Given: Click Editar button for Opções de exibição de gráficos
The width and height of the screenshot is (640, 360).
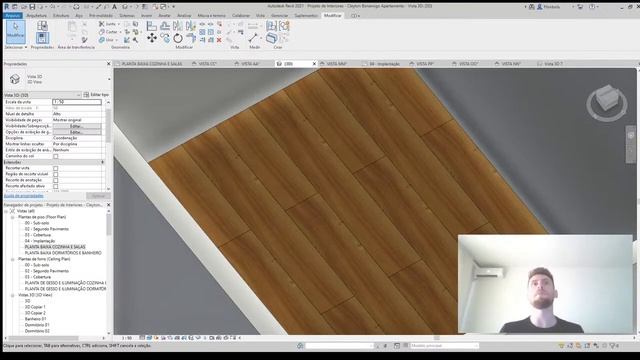Looking at the screenshot, I should (x=77, y=132).
